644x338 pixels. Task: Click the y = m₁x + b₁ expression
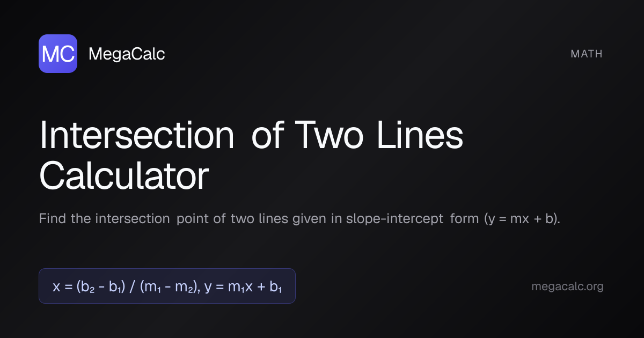pos(243,286)
